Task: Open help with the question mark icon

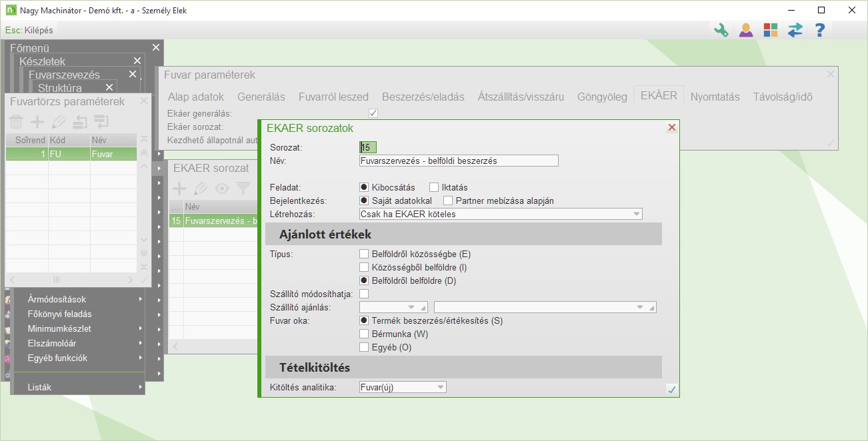Action: [820, 30]
